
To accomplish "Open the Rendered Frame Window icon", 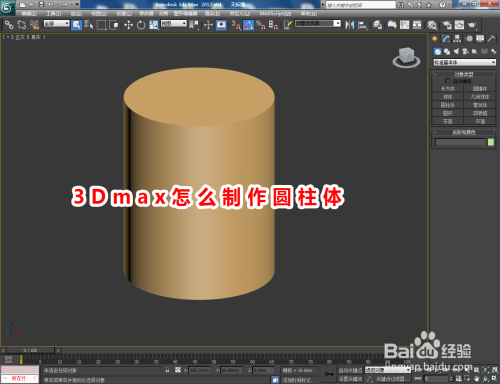I will [459, 25].
